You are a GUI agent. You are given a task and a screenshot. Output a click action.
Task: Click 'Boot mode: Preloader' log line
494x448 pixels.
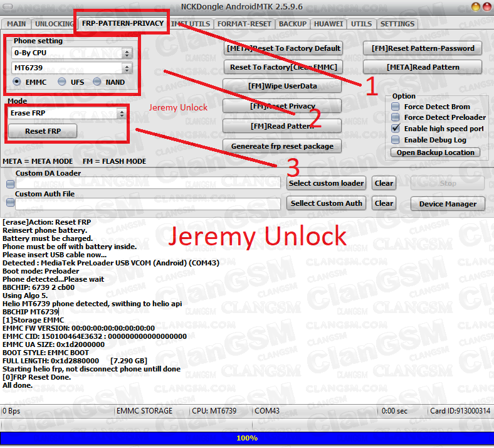41,271
